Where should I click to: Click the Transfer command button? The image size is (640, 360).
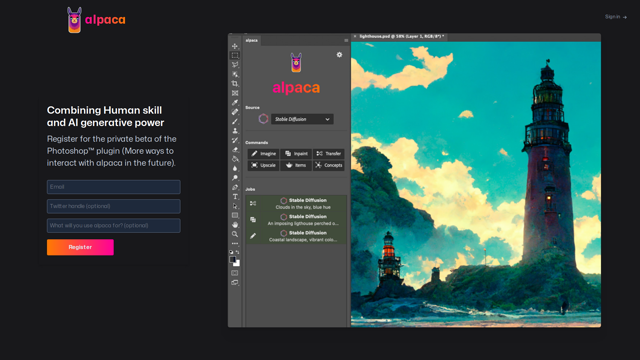point(329,153)
